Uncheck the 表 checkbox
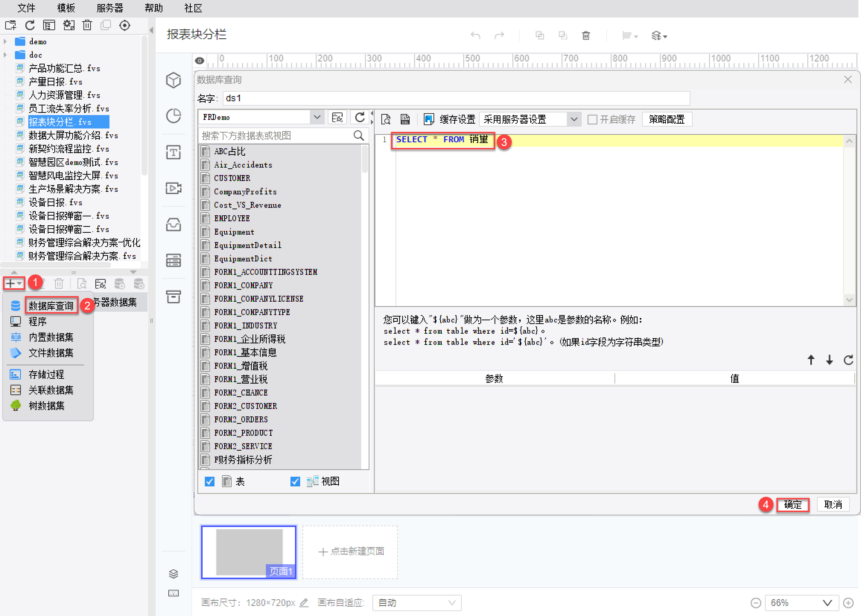 tap(209, 481)
